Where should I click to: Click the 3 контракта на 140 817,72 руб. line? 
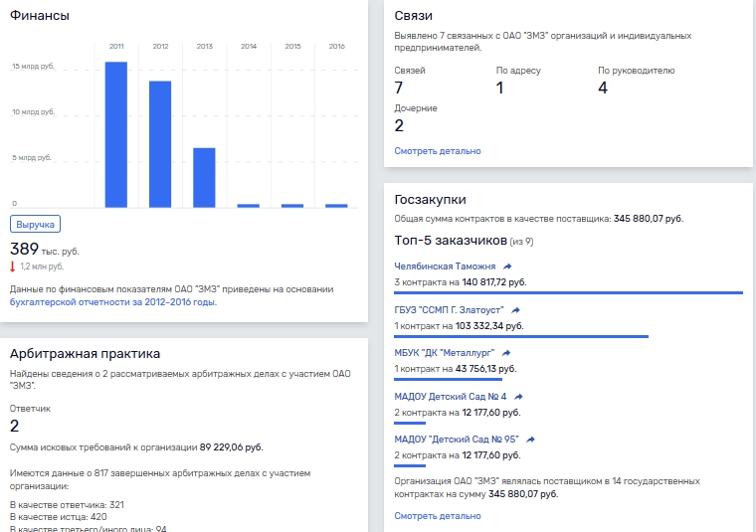coord(460,281)
